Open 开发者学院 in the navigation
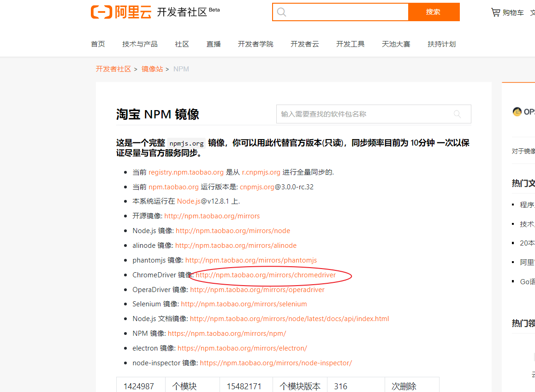The image size is (535, 392). pyautogui.click(x=256, y=44)
